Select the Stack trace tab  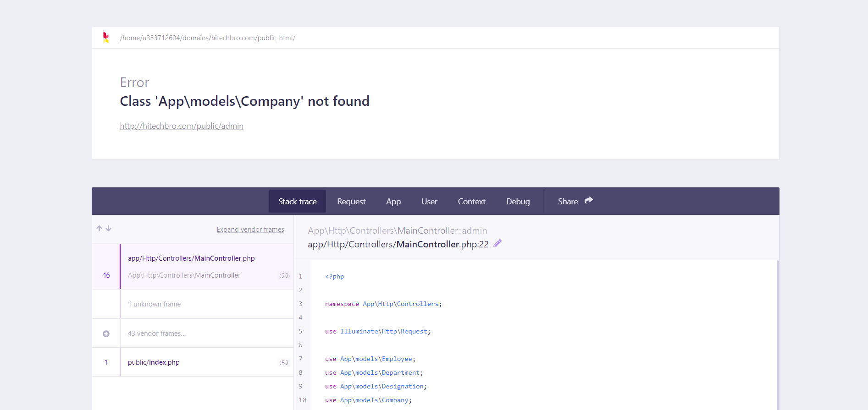298,202
